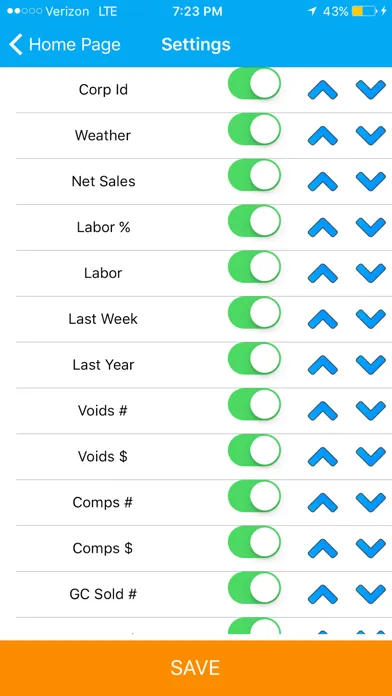Go back to Home Page
This screenshot has height=696, width=392.
point(65,44)
